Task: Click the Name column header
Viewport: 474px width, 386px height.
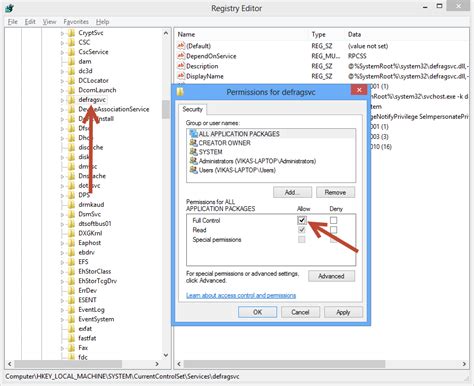Action: (186, 34)
